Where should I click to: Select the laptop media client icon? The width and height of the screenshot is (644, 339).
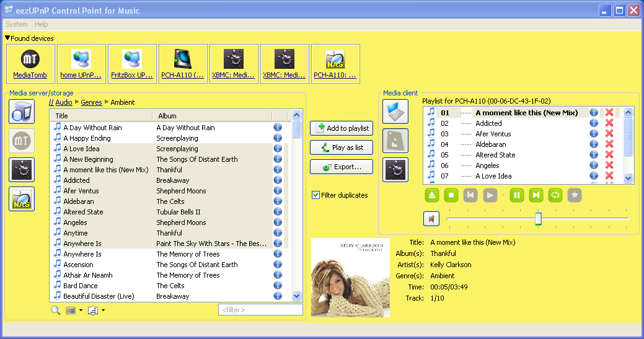[x=395, y=112]
